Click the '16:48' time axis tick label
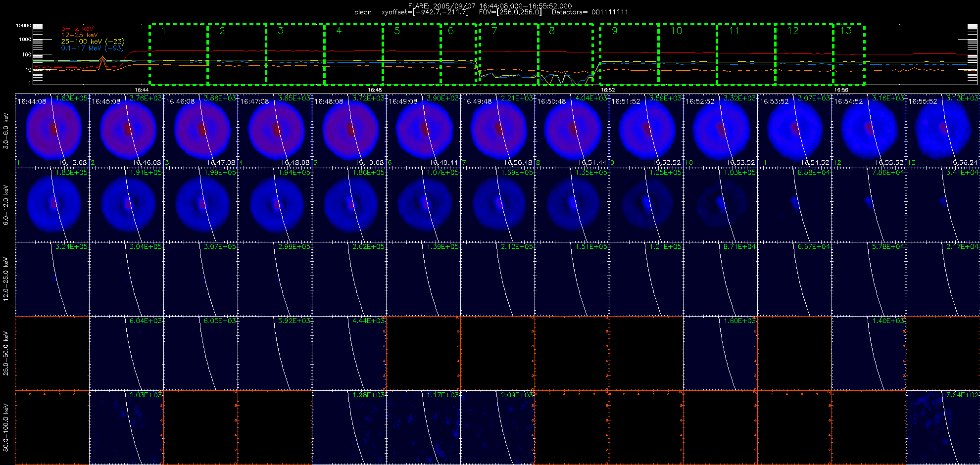Screen dimensions: 980x465 click(375, 90)
